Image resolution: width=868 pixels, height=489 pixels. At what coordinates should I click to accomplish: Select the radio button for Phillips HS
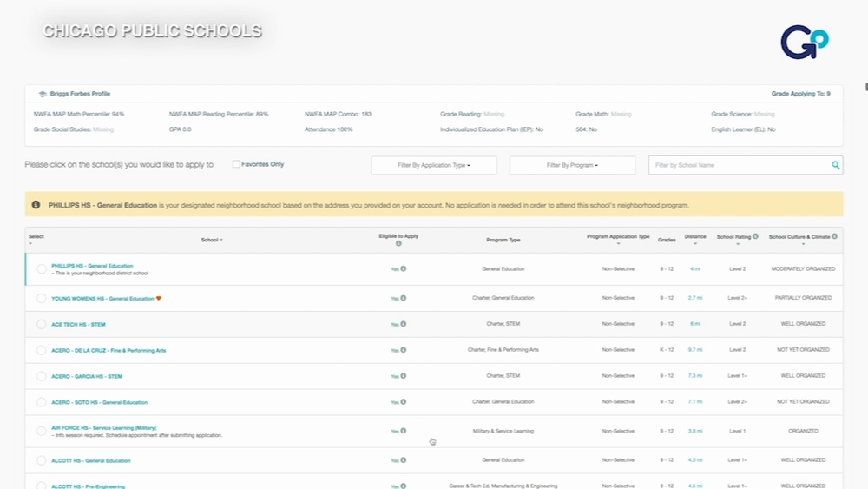click(x=42, y=269)
